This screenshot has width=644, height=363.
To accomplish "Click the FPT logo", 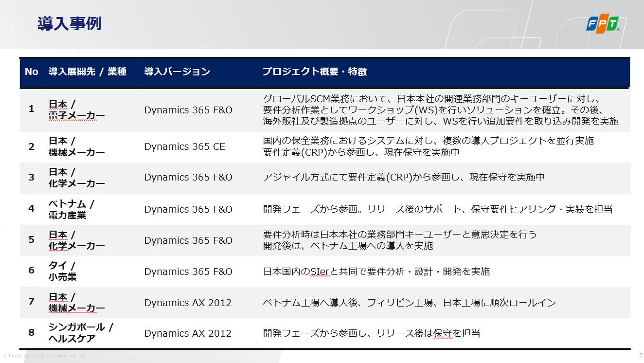I will 603,25.
